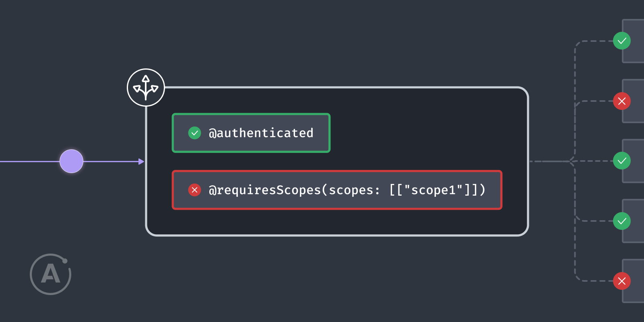Click the red X beside @requiresScopes
Image resolution: width=644 pixels, height=322 pixels.
194,190
